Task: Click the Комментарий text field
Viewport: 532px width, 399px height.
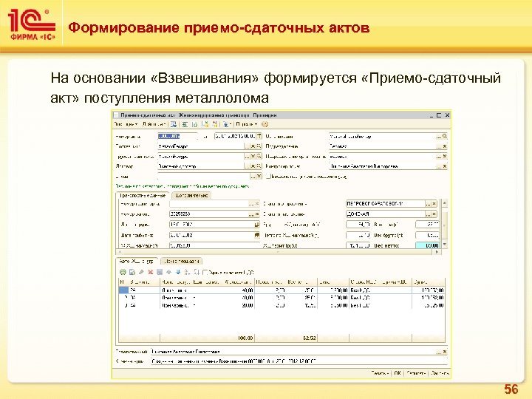Action: coord(299,361)
